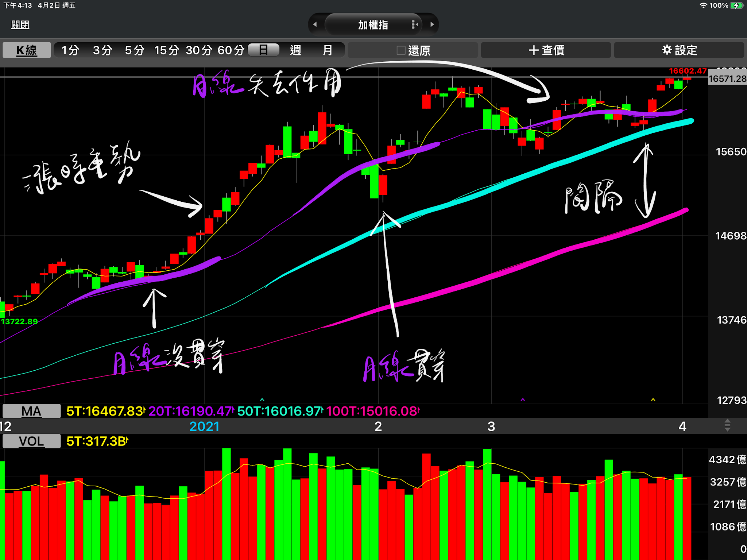Tap the 100T:15016.08 moving average value

[373, 411]
